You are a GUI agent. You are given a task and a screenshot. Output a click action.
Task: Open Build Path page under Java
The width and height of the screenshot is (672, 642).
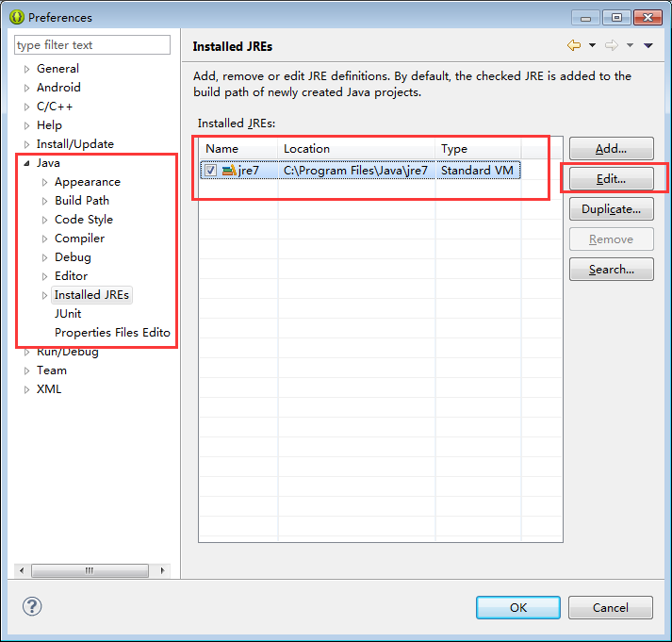tap(82, 201)
